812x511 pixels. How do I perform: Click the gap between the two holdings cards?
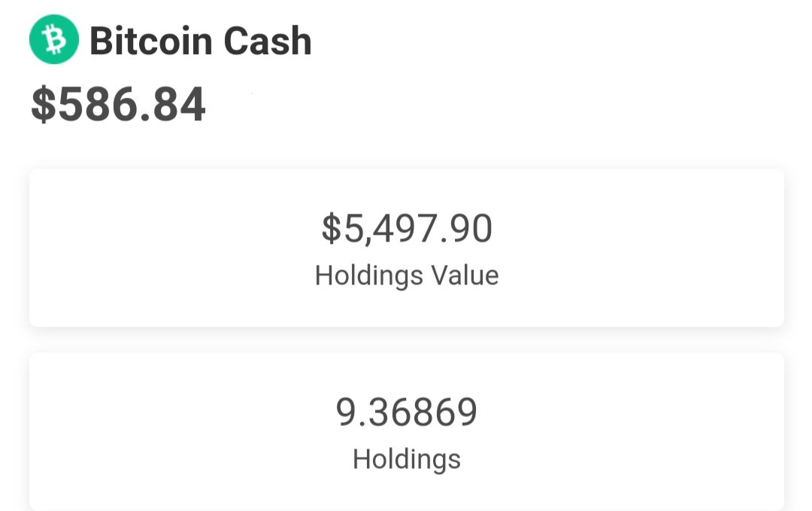click(x=407, y=340)
